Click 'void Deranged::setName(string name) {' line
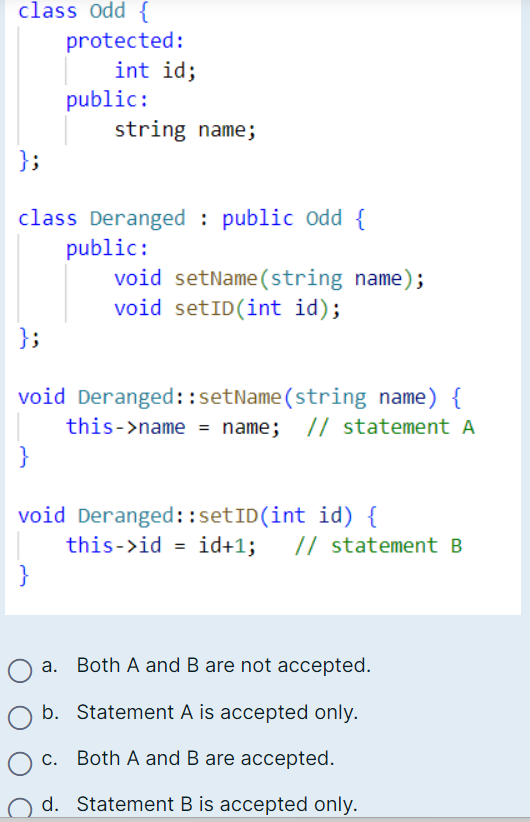The width and height of the screenshot is (530, 822). [240, 397]
